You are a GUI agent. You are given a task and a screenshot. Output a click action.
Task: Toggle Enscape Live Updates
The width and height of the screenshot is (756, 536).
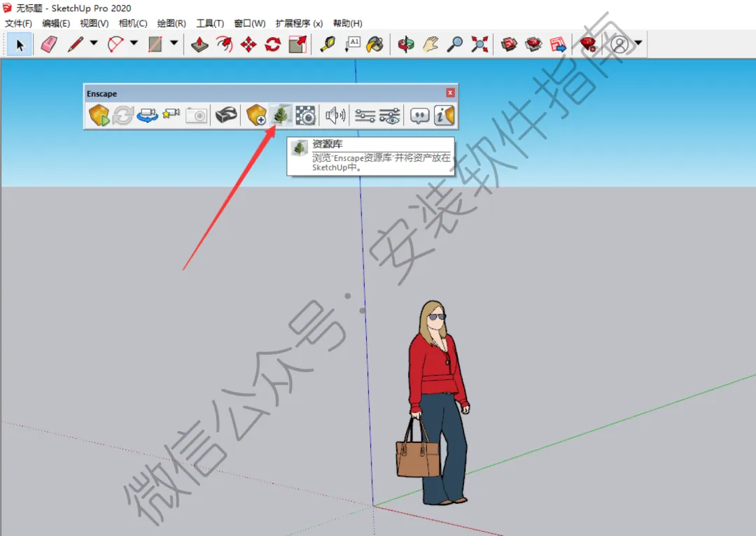click(x=123, y=115)
